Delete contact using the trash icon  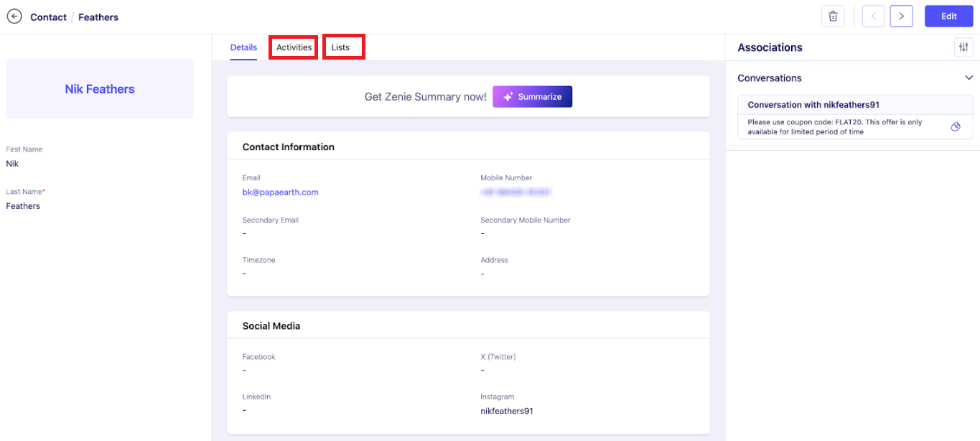pos(833,17)
